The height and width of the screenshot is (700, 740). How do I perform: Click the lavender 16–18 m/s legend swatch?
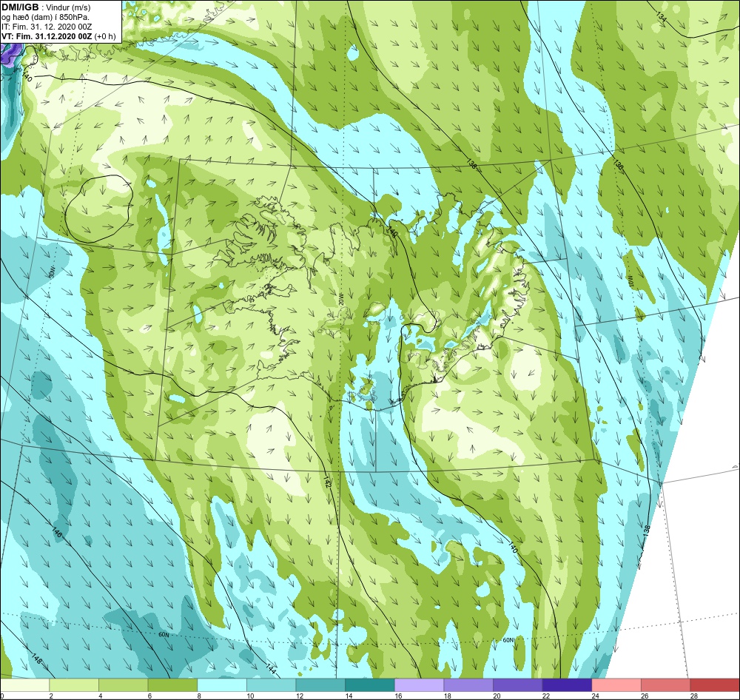pyautogui.click(x=419, y=684)
